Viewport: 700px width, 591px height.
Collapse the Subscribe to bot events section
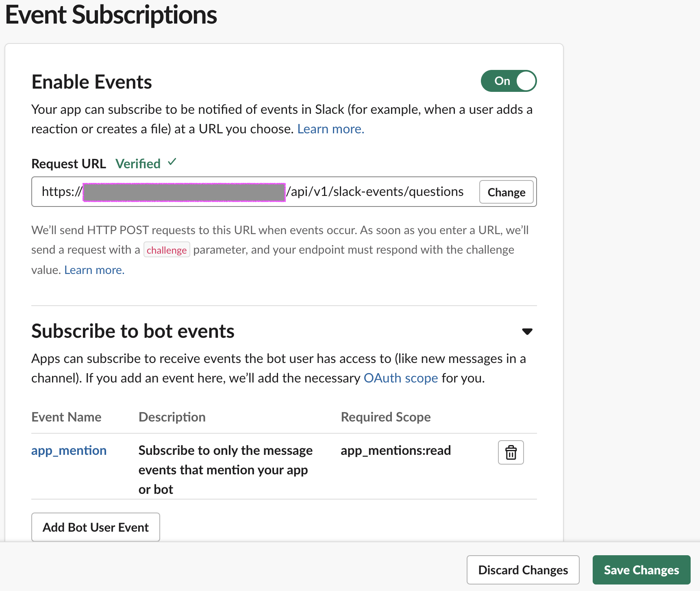click(527, 332)
